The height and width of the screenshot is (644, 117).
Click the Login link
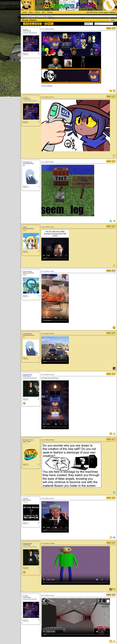pyautogui.click(x=106, y=12)
